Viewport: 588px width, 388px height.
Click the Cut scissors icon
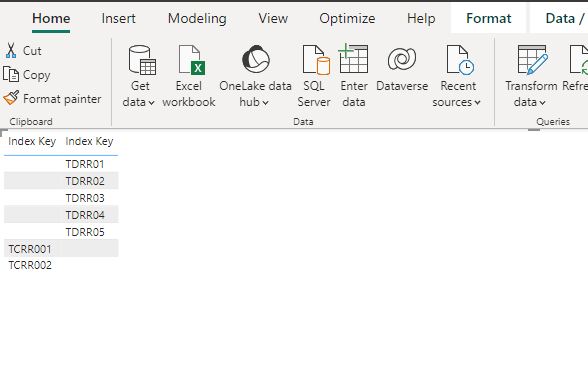point(11,51)
